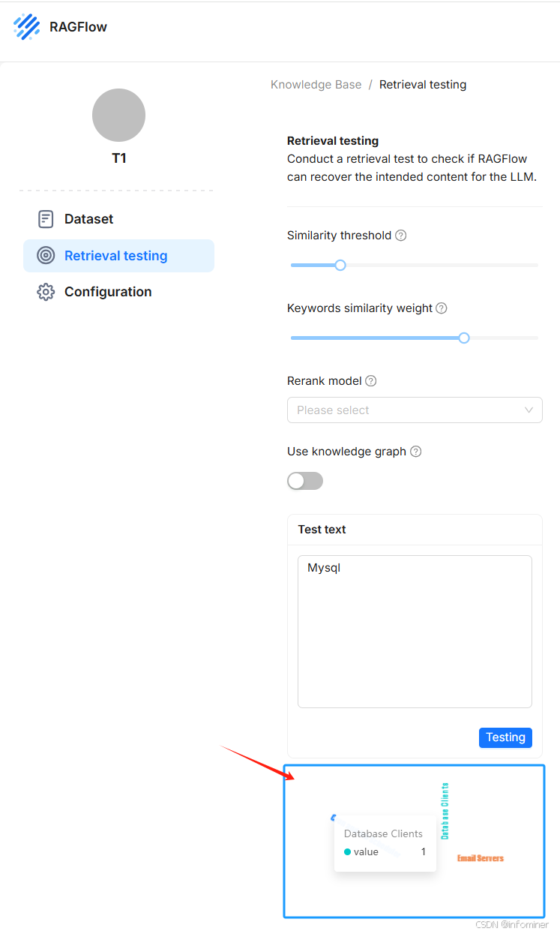Click the Retrieval testing target icon
This screenshot has height=934, width=560.
tap(46, 256)
